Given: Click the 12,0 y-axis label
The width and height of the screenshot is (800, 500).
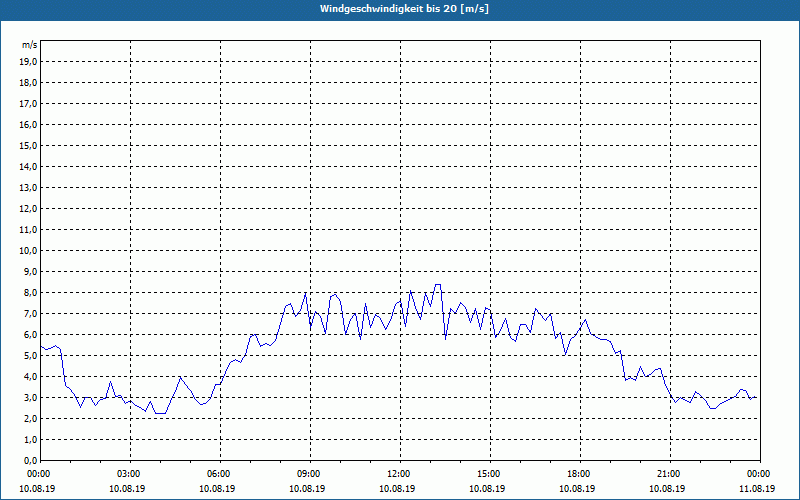Looking at the screenshot, I should 28,209.
